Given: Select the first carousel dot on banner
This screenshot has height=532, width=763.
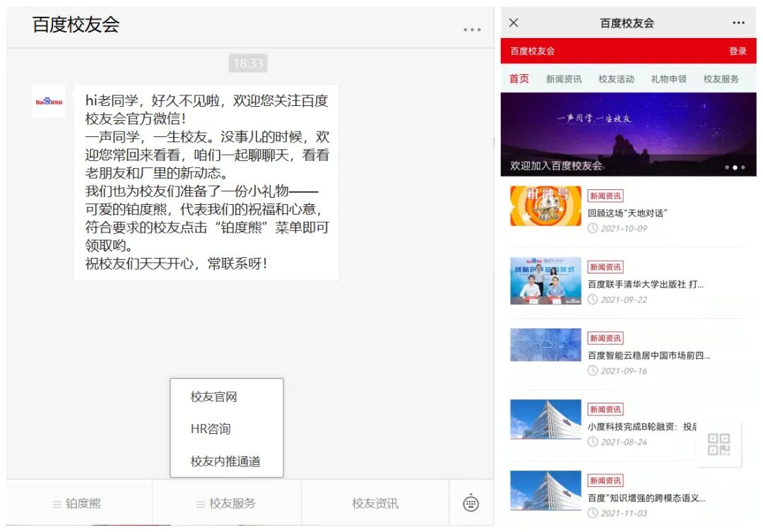Looking at the screenshot, I should tap(727, 167).
